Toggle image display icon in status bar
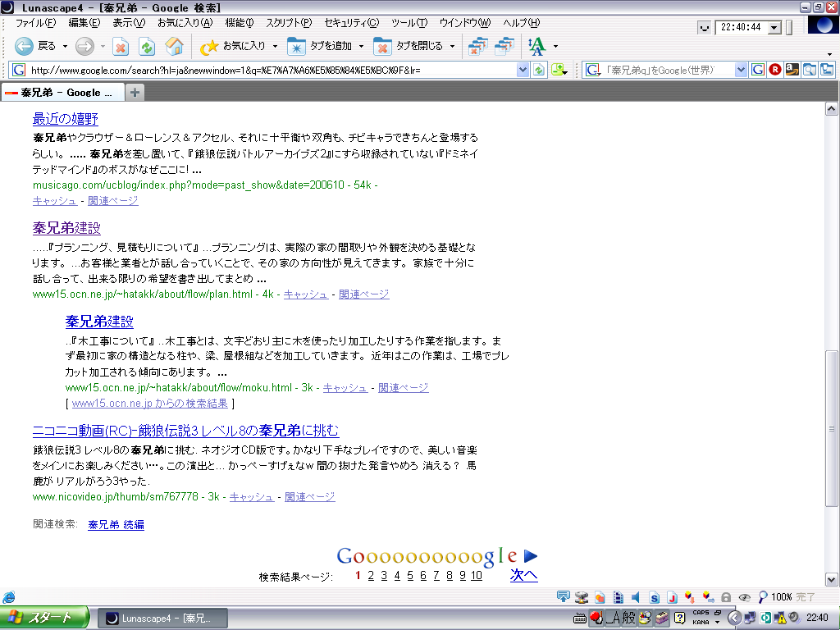The width and height of the screenshot is (840, 630). (x=600, y=597)
